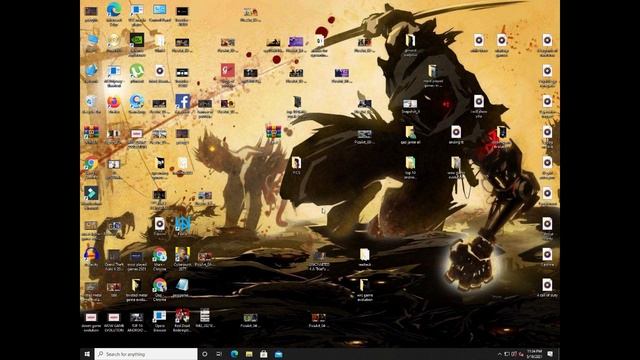Open the notification center icon

[550, 354]
